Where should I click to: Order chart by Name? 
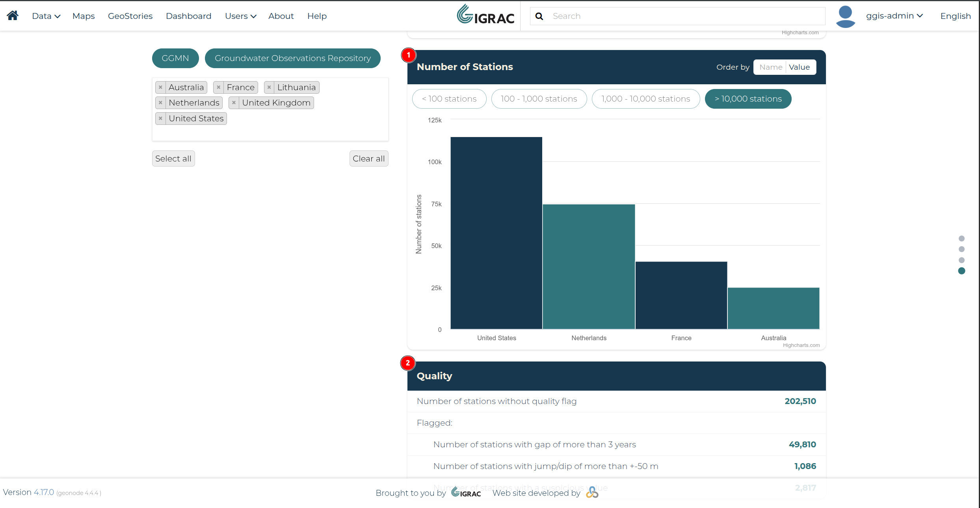[770, 67]
